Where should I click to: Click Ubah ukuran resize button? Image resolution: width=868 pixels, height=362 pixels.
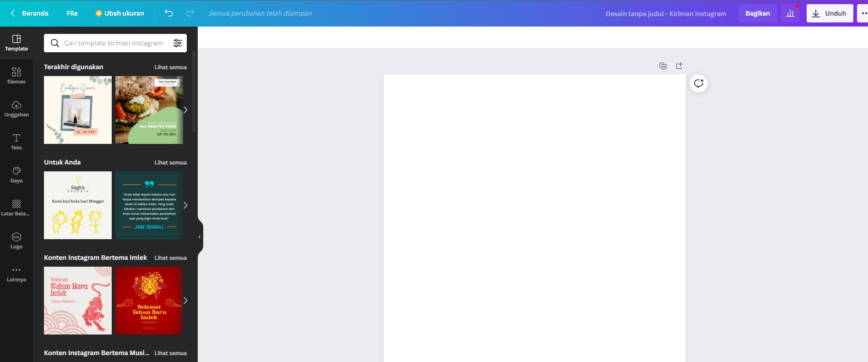pyautogui.click(x=120, y=13)
